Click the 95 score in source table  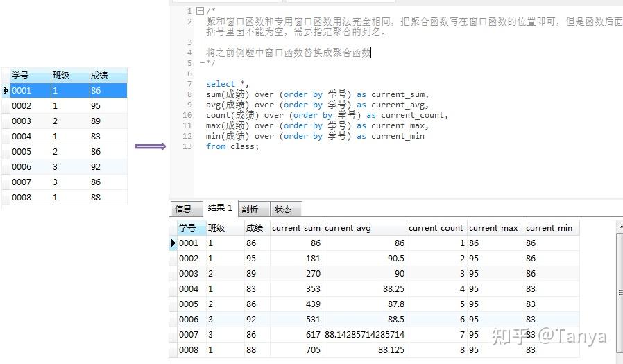[x=96, y=105]
